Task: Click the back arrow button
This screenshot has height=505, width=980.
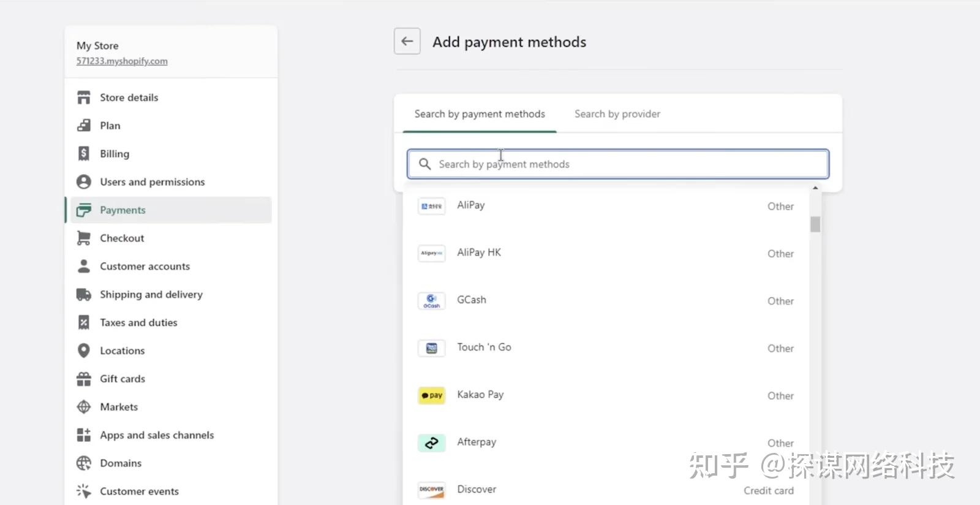Action: [407, 41]
